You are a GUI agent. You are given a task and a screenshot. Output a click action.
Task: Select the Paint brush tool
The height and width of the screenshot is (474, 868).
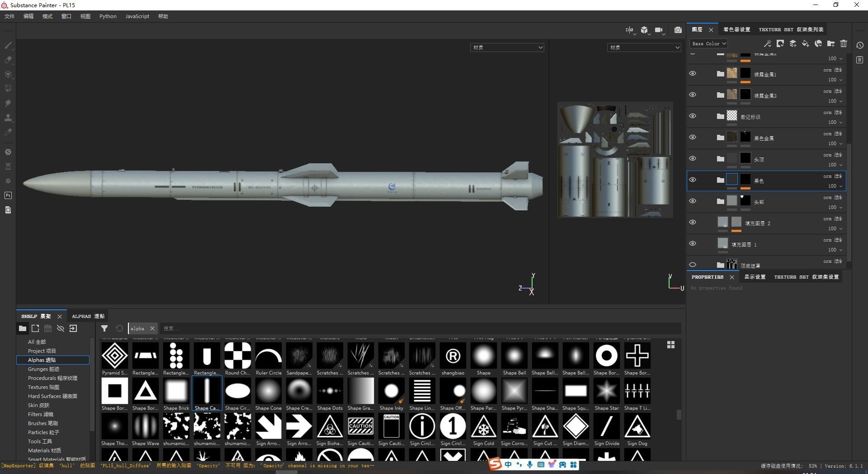click(x=8, y=45)
